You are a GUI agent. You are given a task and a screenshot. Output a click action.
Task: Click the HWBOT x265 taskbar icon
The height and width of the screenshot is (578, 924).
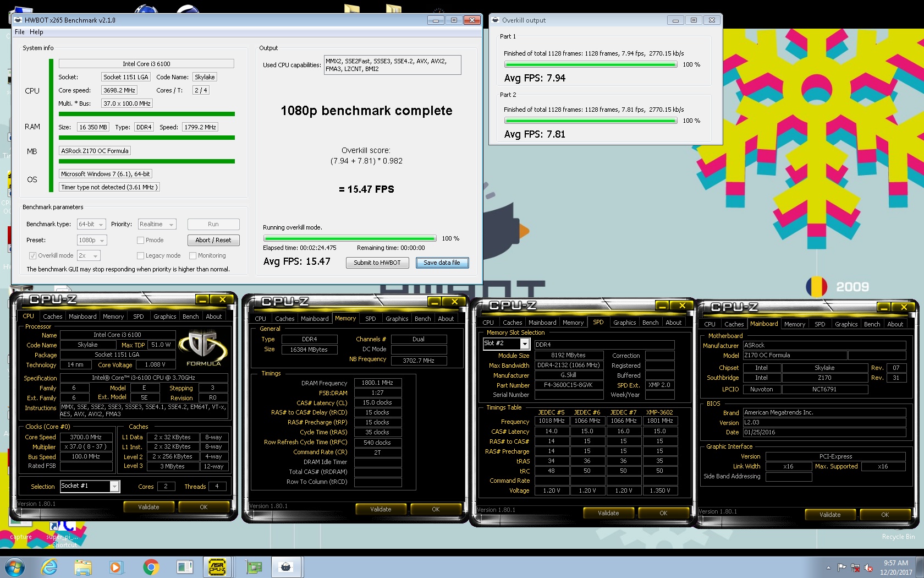tap(286, 566)
